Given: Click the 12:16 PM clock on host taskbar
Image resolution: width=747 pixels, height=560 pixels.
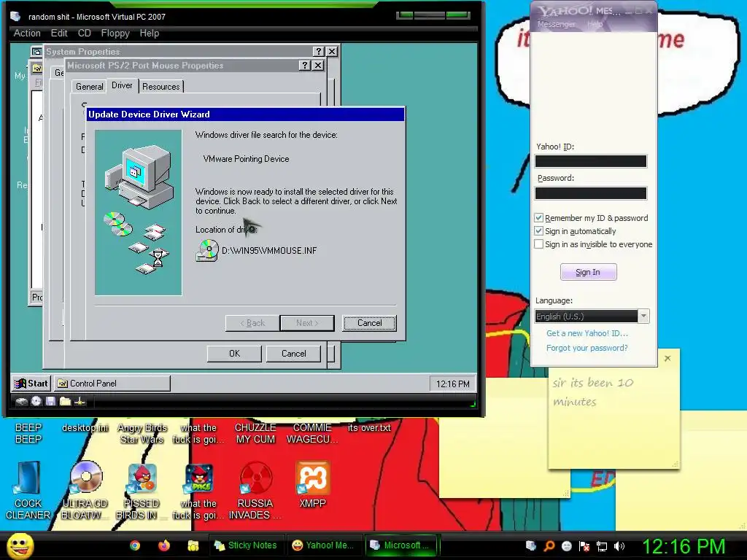Looking at the screenshot, I should pyautogui.click(x=684, y=546).
